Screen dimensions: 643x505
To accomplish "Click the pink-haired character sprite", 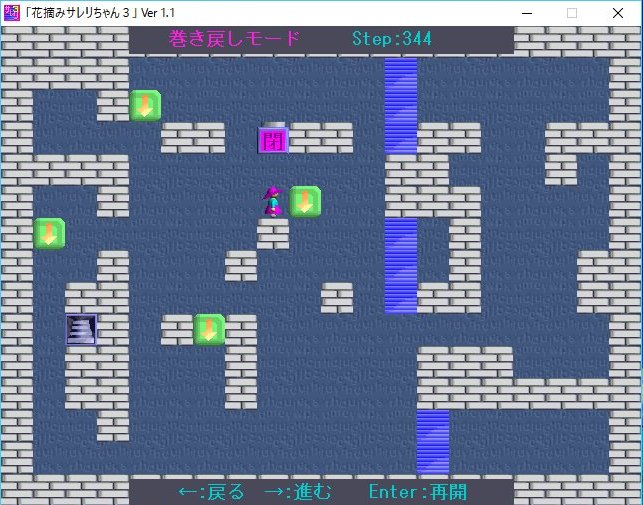I will pos(272,201).
